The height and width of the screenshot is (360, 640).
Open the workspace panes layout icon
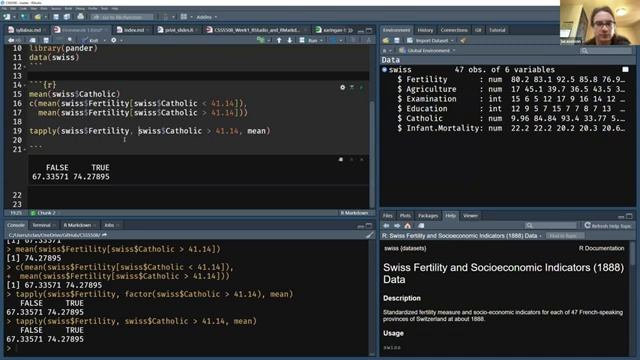184,17
